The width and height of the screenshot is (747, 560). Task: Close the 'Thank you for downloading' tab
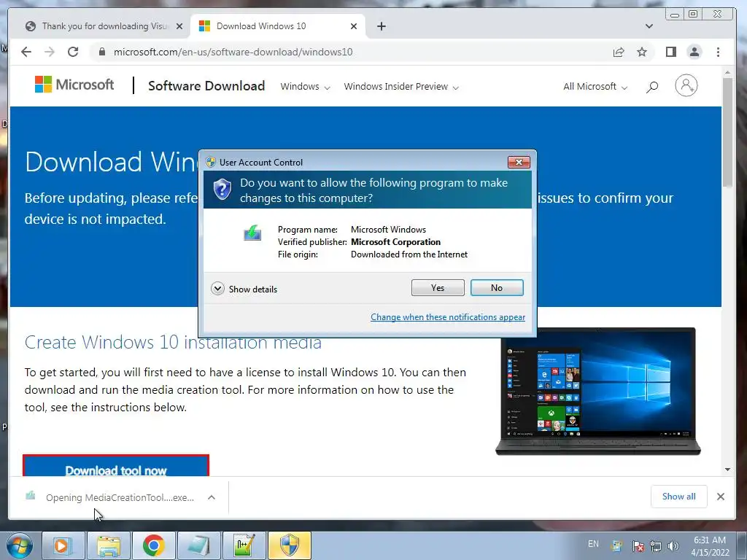[179, 26]
